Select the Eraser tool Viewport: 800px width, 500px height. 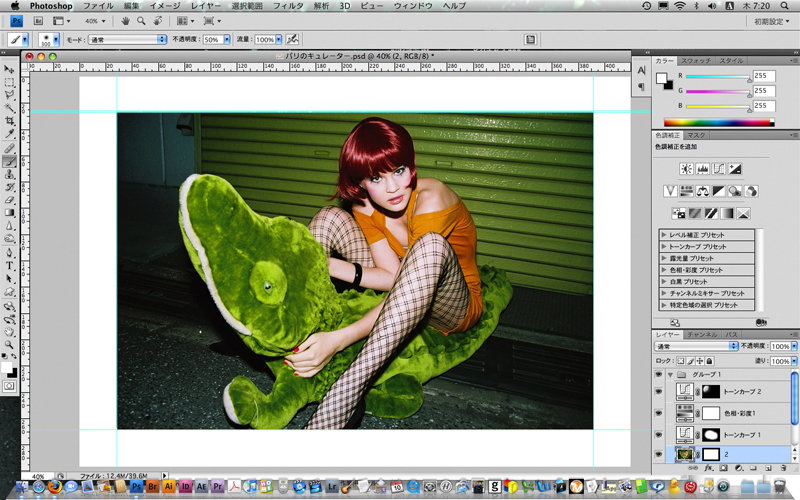[x=9, y=201]
